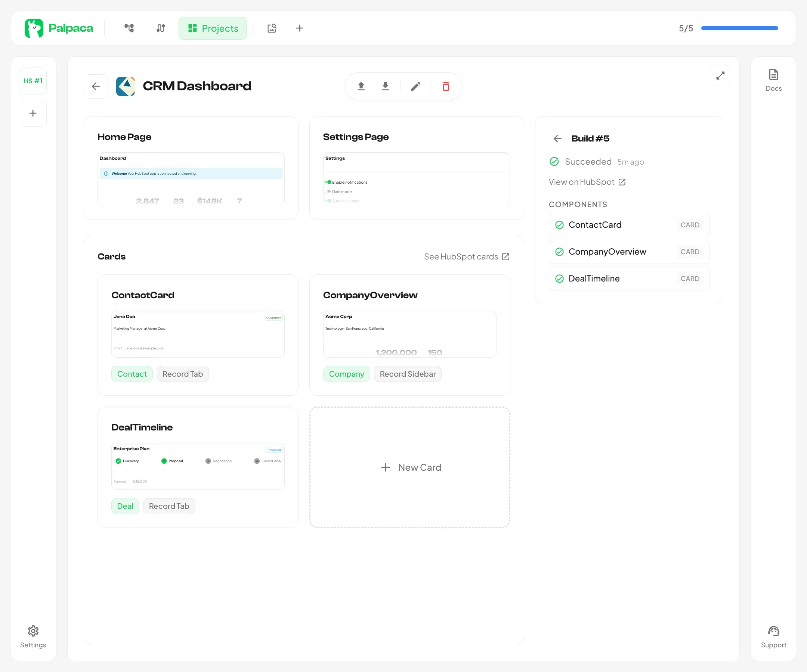Image resolution: width=807 pixels, height=672 pixels.
Task: Edit the CRM Dashboard using the pencil icon
Action: (415, 86)
